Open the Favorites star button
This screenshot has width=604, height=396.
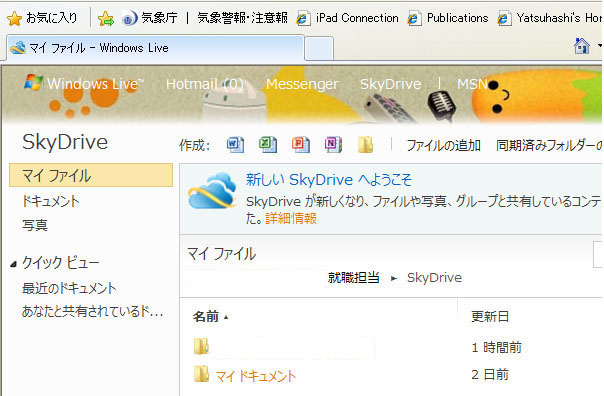coord(42,18)
